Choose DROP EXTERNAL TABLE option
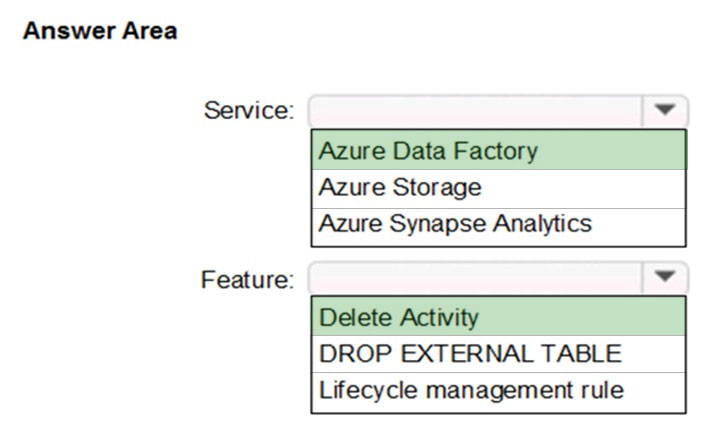 [498, 354]
